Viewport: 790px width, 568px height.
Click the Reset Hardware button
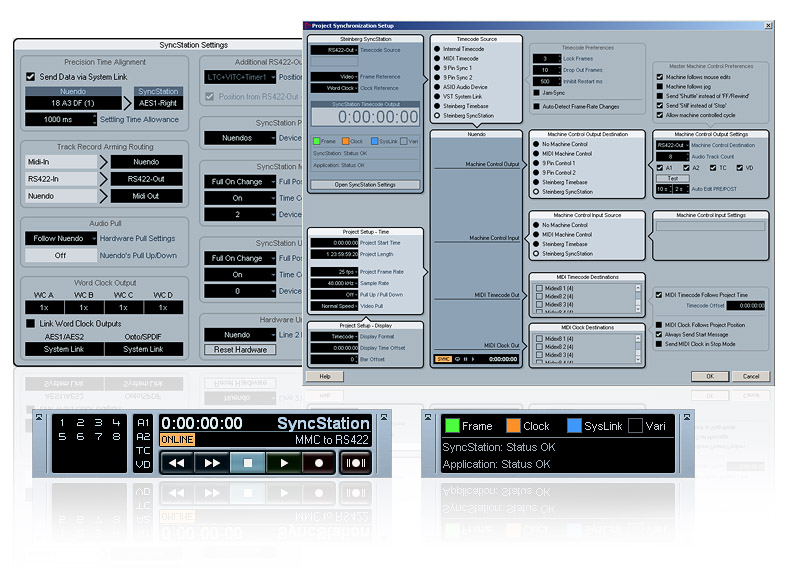point(240,350)
